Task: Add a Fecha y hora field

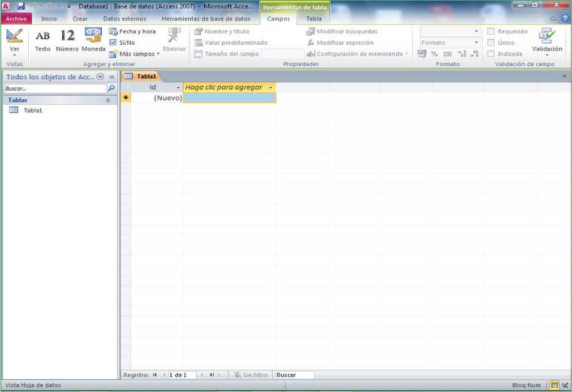Action: 132,31
